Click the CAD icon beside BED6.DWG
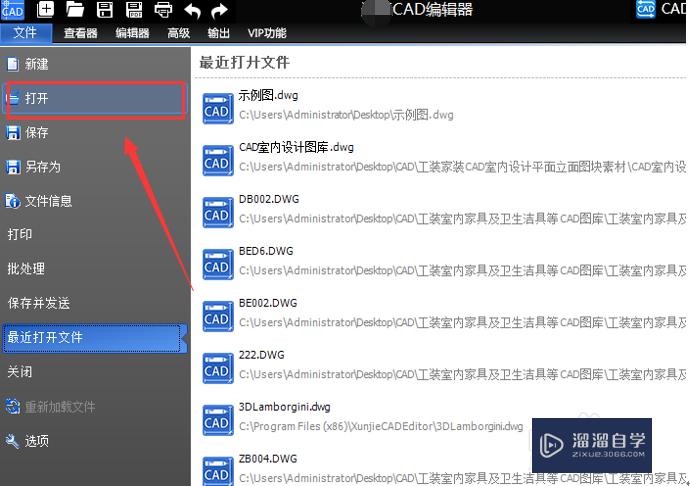The width and height of the screenshot is (690, 486). [x=217, y=264]
